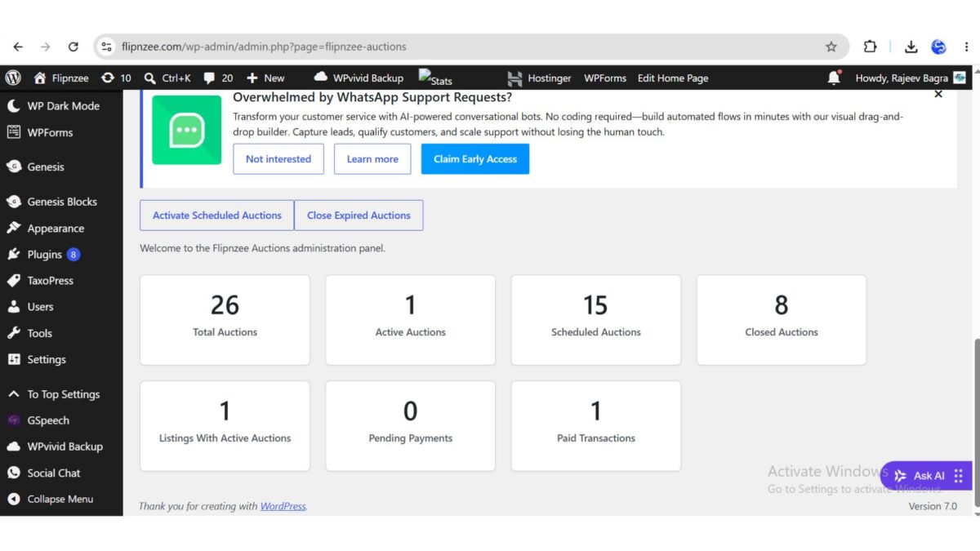Open WPvivid Backup in the admin bar
The height and width of the screenshot is (551, 980).
click(x=359, y=78)
